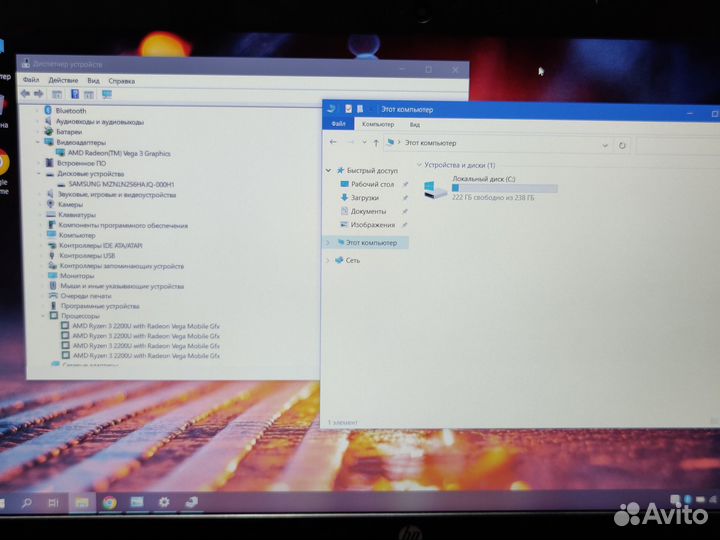The width and height of the screenshot is (720, 540).
Task: Open the Действие menu
Action: 63,80
